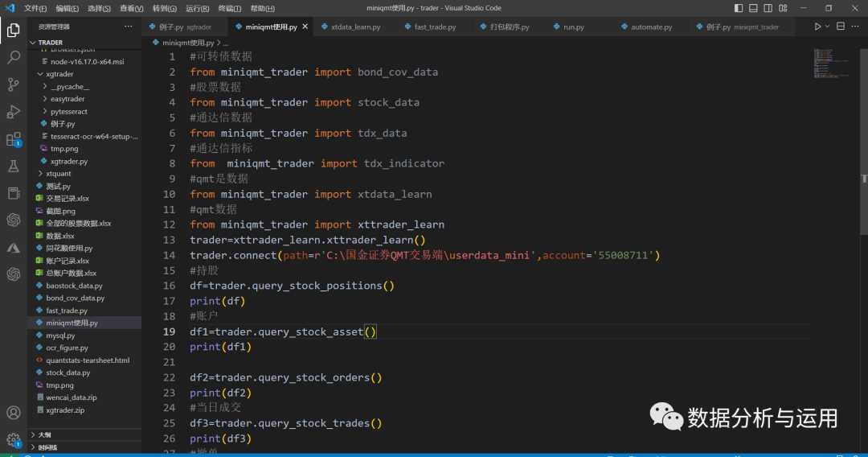Open the Search view in activity bar

point(14,57)
